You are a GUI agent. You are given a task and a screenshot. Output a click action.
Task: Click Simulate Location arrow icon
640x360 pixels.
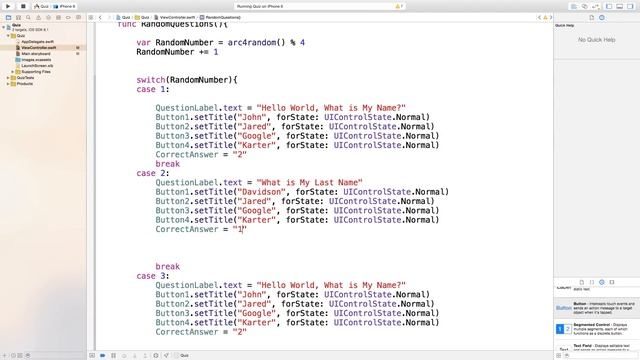pos(167,356)
